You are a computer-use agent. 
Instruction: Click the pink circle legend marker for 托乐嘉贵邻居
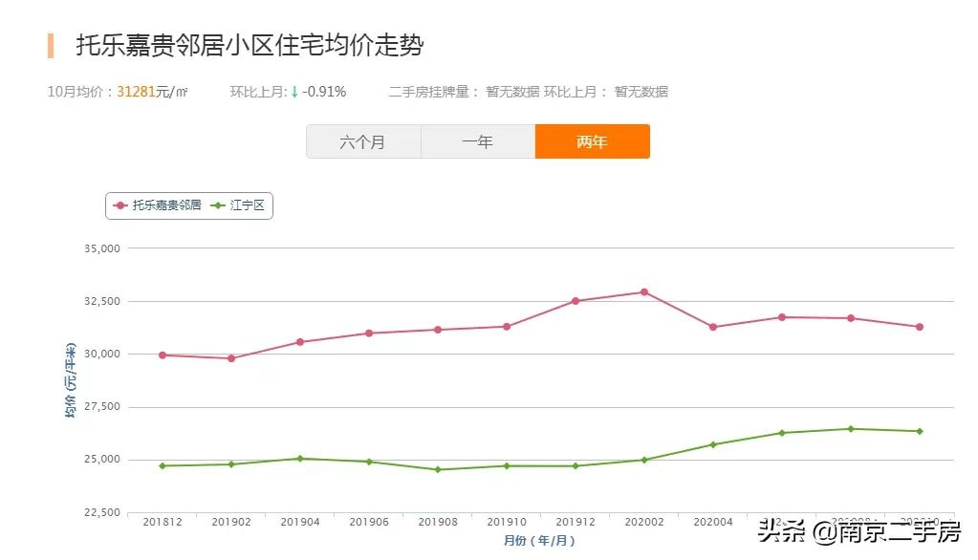pos(121,205)
